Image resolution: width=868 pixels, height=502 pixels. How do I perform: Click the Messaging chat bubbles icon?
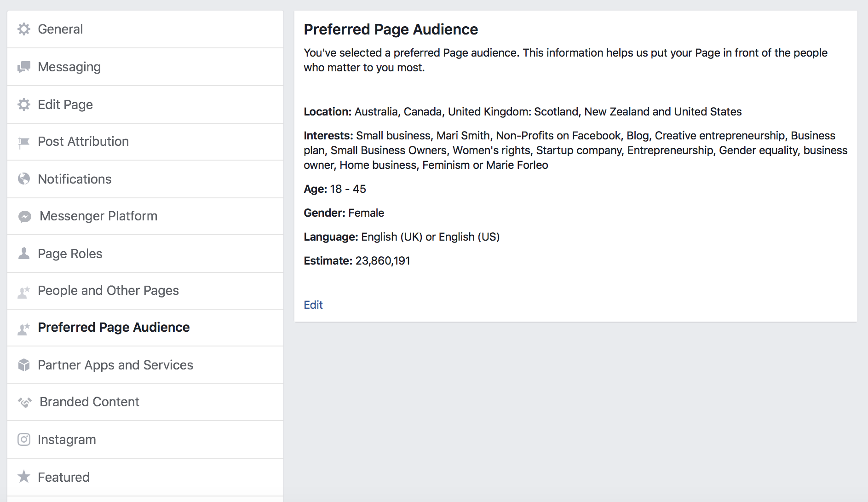click(24, 67)
